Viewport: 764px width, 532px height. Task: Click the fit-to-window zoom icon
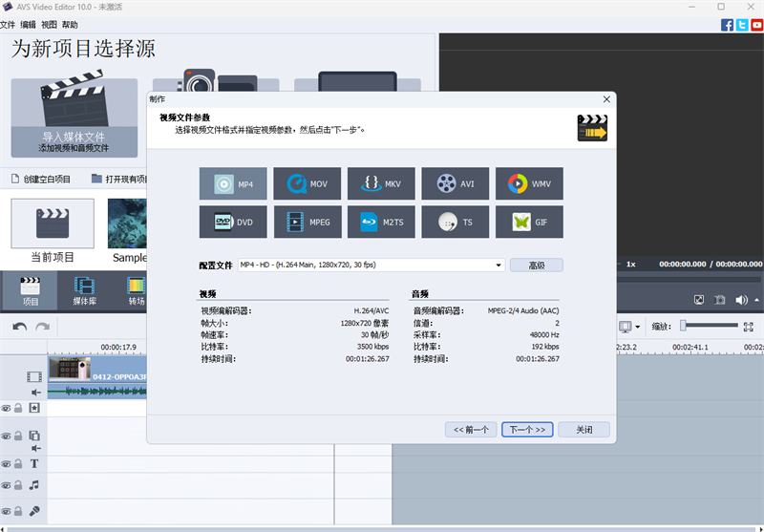click(x=749, y=327)
